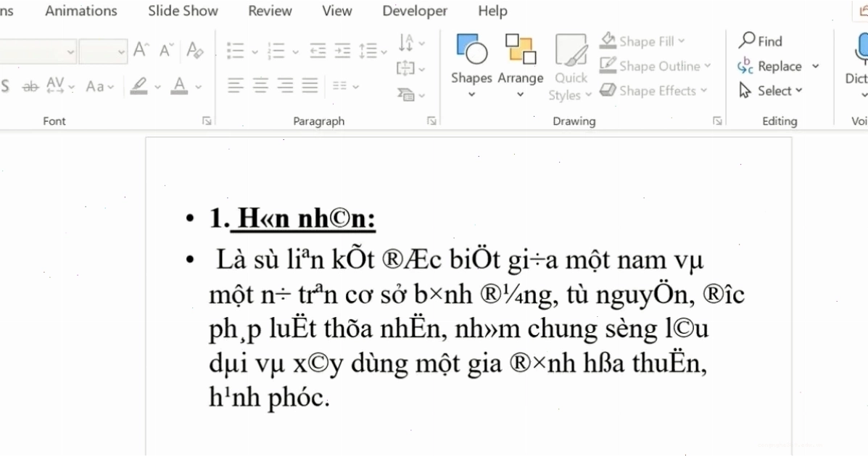Open the Replace dropdown arrow
Screen dimensions: 868x457
[x=815, y=66]
